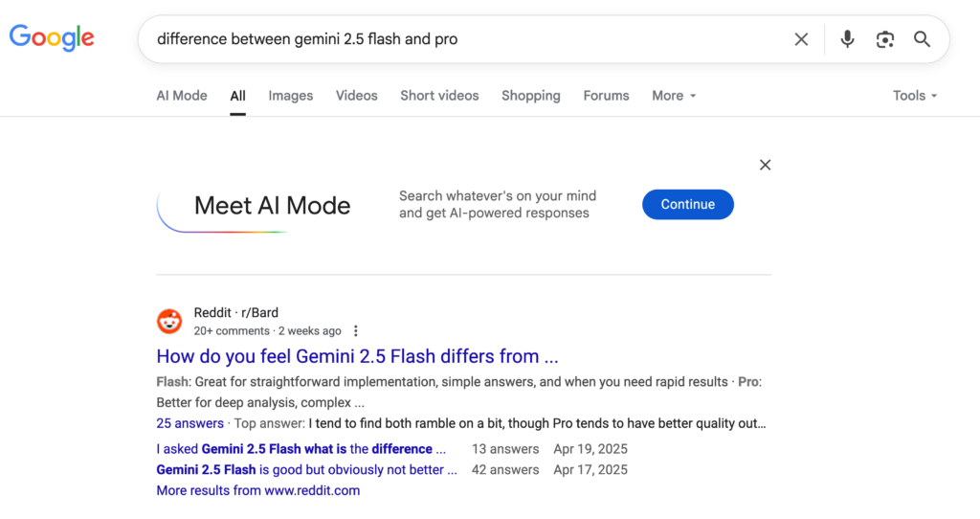The image size is (980, 519).
Task: Clear the search box with the X icon
Action: tap(801, 39)
